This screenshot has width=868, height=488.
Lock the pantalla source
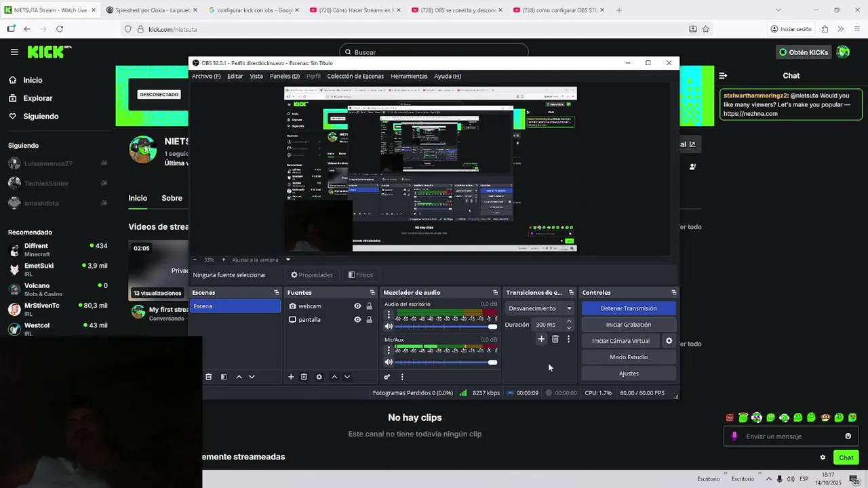[x=369, y=320]
